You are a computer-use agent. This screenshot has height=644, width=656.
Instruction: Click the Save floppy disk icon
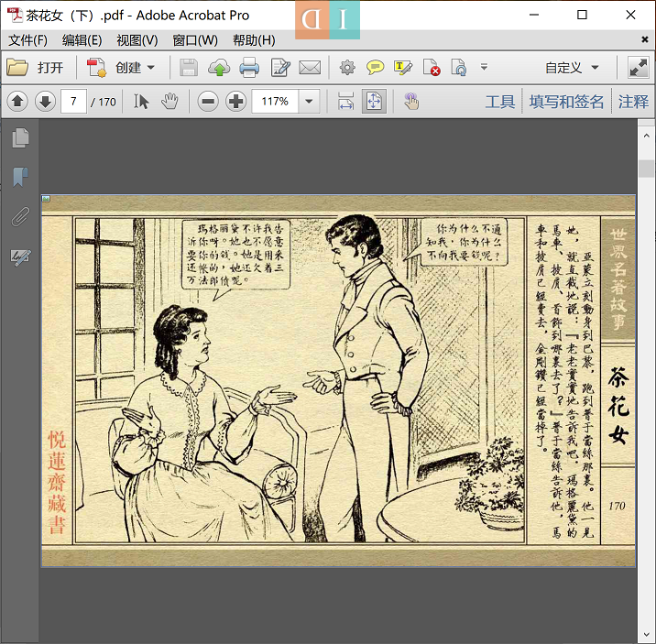(x=189, y=67)
